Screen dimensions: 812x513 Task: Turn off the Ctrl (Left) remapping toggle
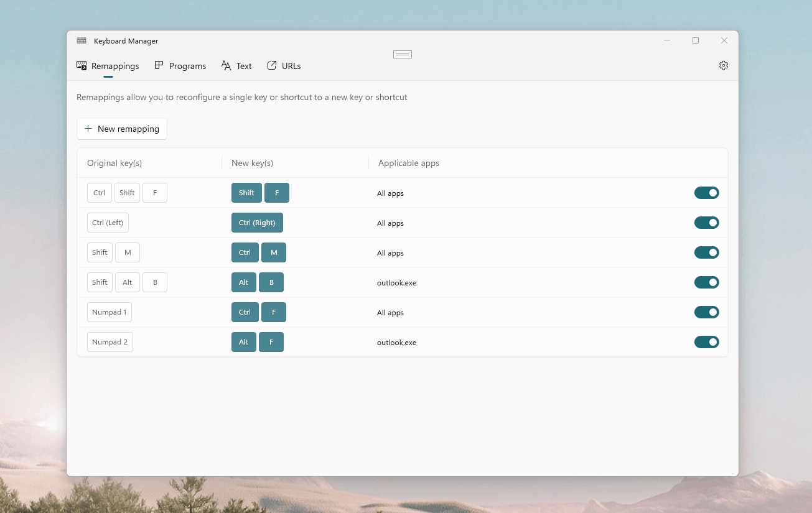[x=706, y=223]
